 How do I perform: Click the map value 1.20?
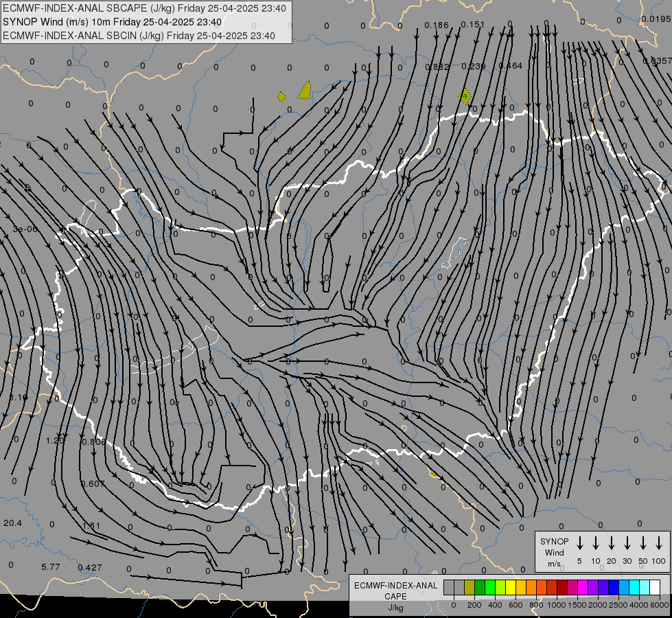coord(55,440)
